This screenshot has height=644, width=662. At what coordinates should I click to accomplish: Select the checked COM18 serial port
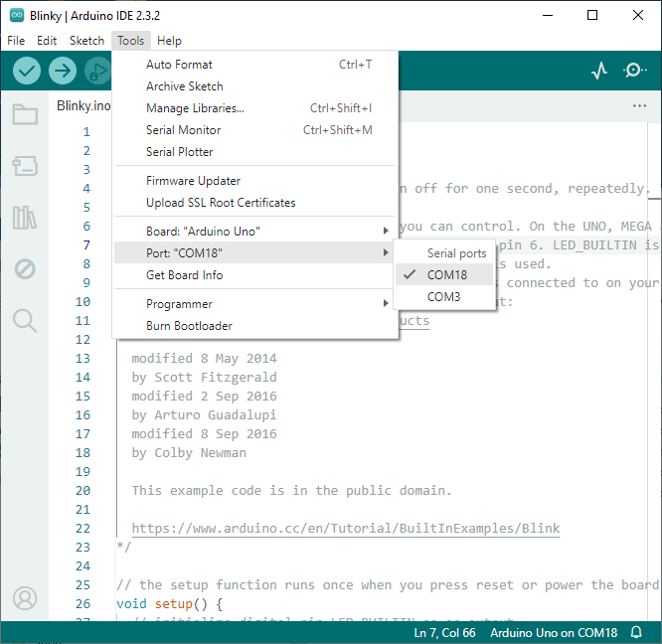pos(446,275)
